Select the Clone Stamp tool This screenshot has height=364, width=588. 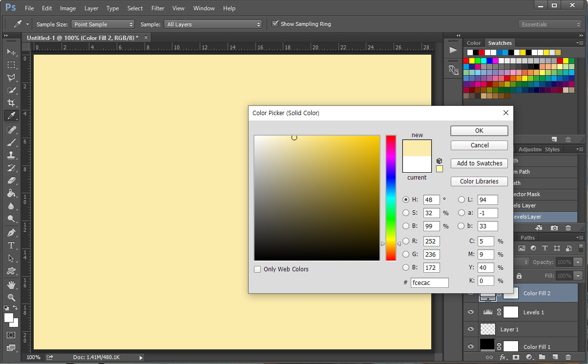click(x=11, y=155)
